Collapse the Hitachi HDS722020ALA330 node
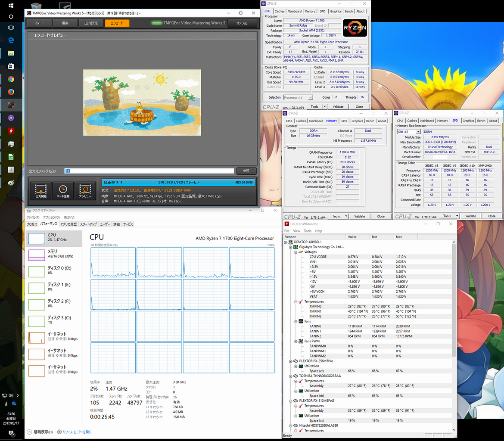 click(x=291, y=425)
